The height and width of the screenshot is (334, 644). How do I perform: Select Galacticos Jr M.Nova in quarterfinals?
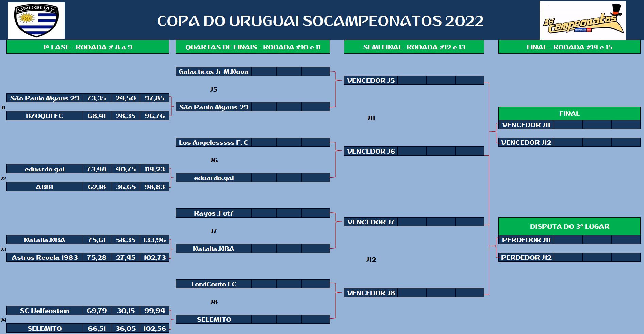coord(214,71)
